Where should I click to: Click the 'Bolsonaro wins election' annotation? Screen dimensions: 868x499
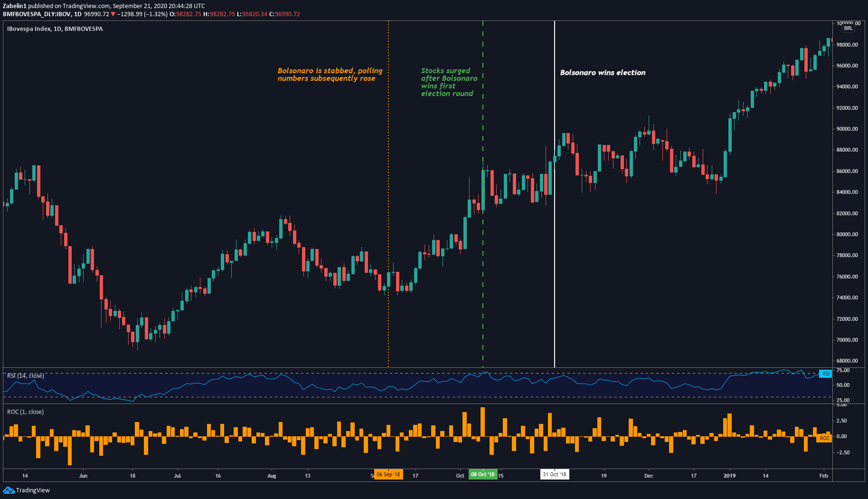pyautogui.click(x=603, y=73)
